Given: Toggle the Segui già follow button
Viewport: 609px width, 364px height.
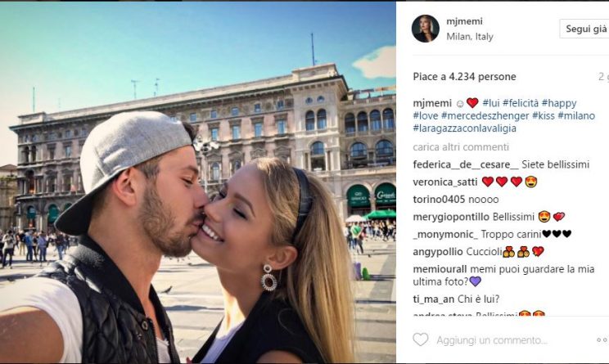Looking at the screenshot, I should point(585,29).
